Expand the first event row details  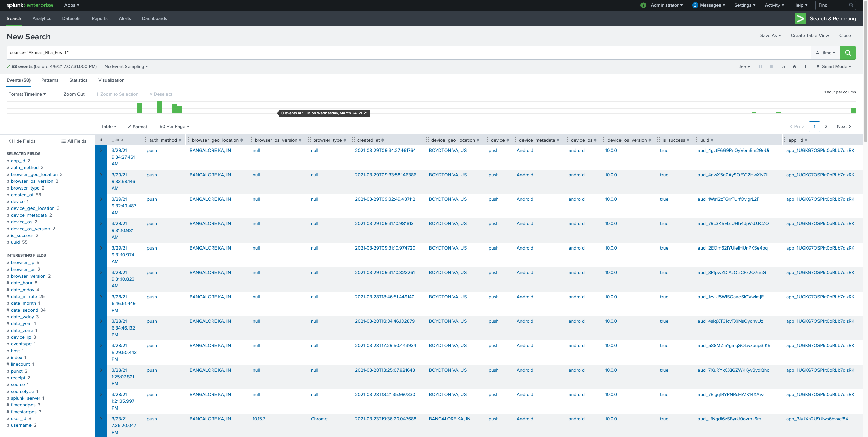101,150
